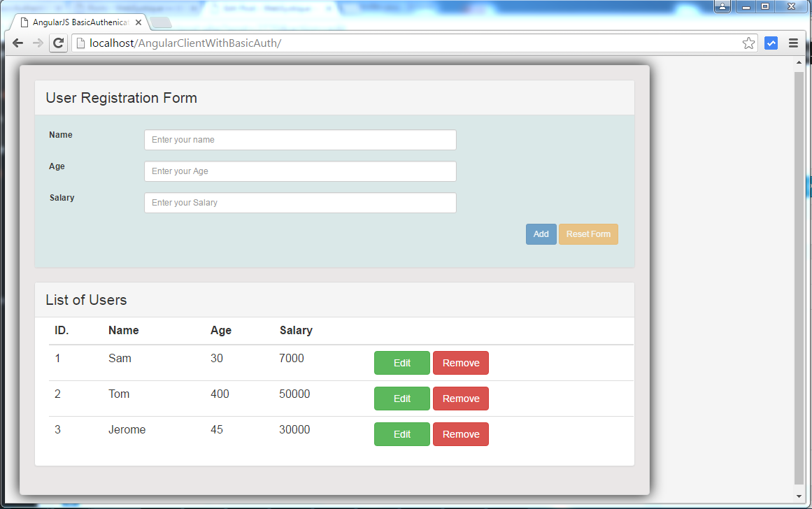Click the page icon in the address bar
Image resolution: width=812 pixels, height=509 pixels.
click(x=80, y=43)
